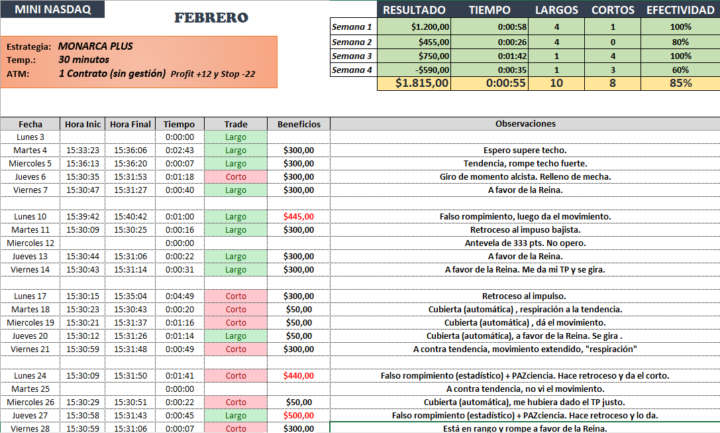Select the Martes 11 date cell
The image size is (720, 433).
(30, 230)
